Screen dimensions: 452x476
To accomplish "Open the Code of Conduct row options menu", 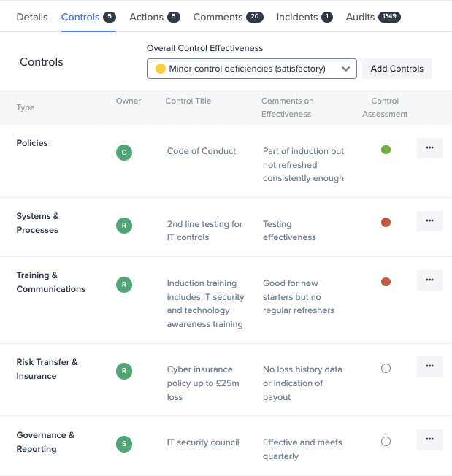I will tap(429, 148).
